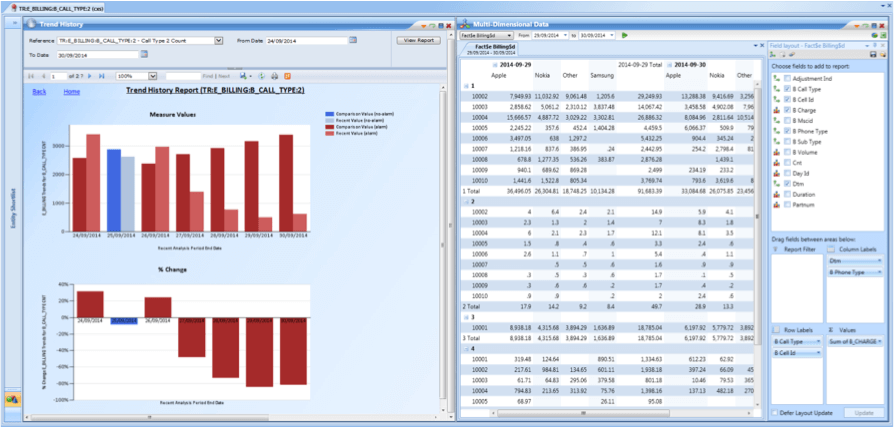
Task: Click the Next link in the report toolbar
Action: [225, 76]
